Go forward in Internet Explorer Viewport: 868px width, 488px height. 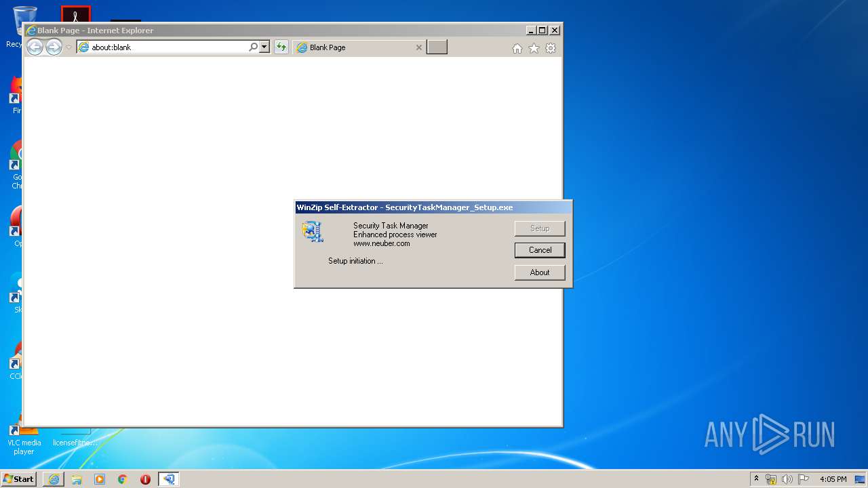(x=54, y=47)
